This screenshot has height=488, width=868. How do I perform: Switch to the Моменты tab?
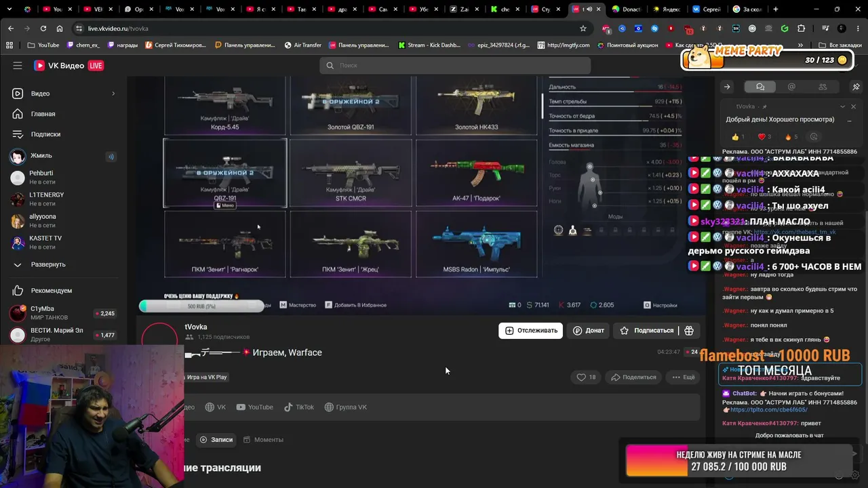click(263, 440)
